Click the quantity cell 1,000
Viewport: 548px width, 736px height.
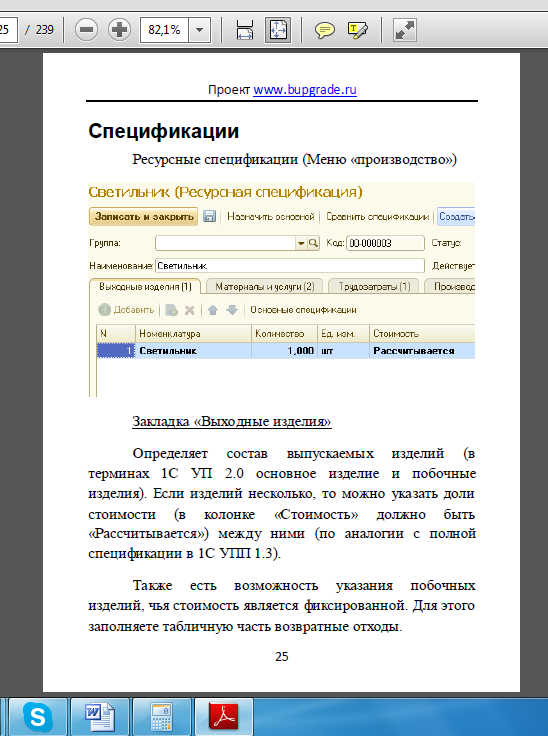[x=285, y=351]
